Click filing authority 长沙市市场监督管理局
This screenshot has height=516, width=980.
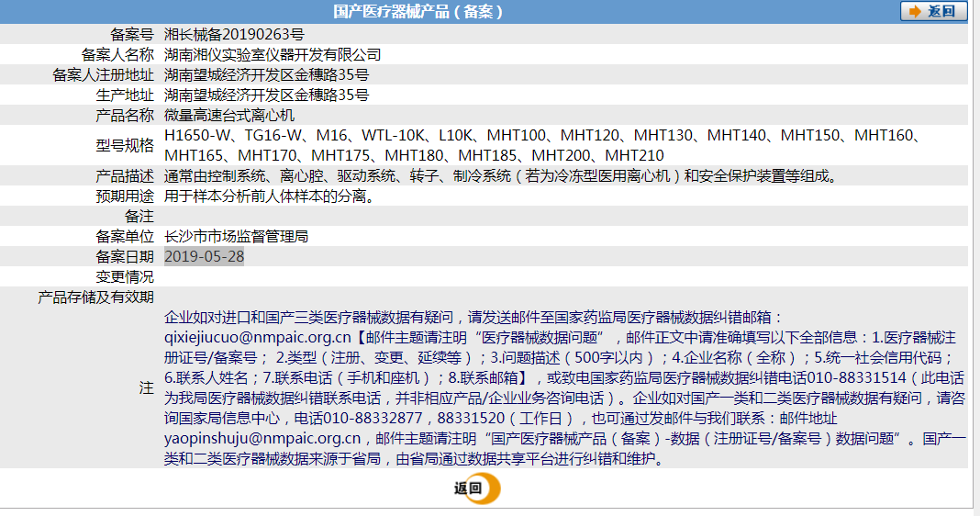pos(236,236)
